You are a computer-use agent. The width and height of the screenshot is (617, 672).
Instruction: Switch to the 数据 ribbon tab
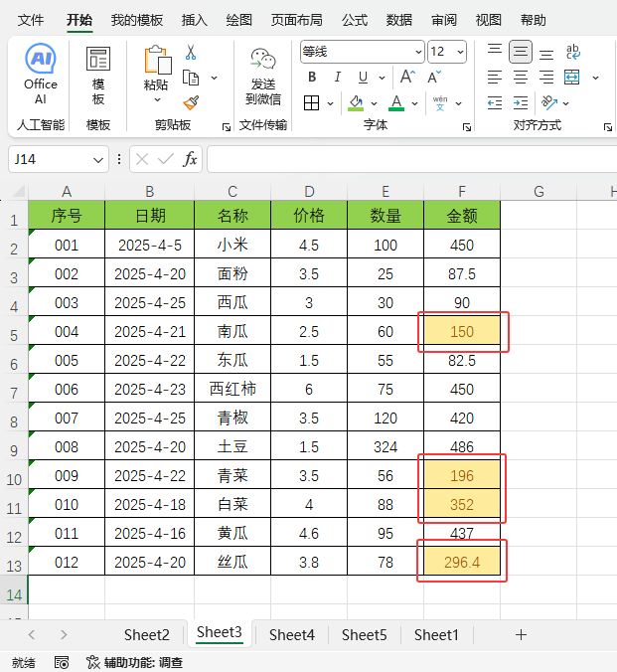tap(398, 20)
